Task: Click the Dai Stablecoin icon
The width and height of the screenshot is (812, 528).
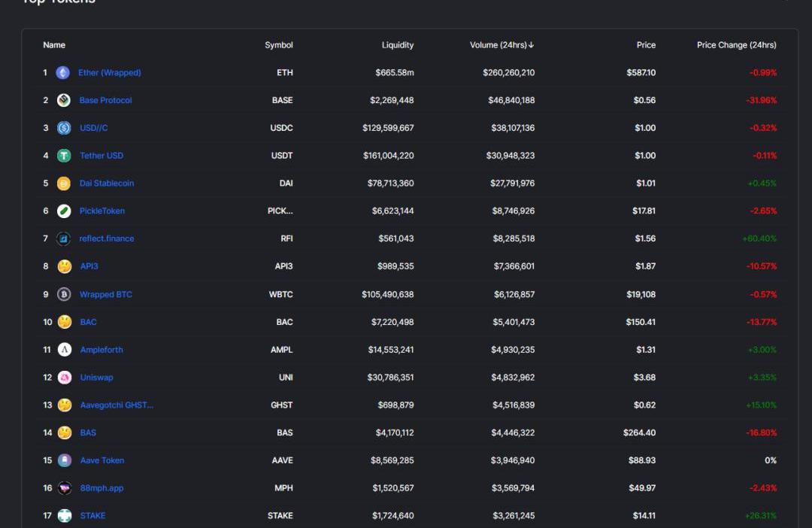Action: point(64,184)
